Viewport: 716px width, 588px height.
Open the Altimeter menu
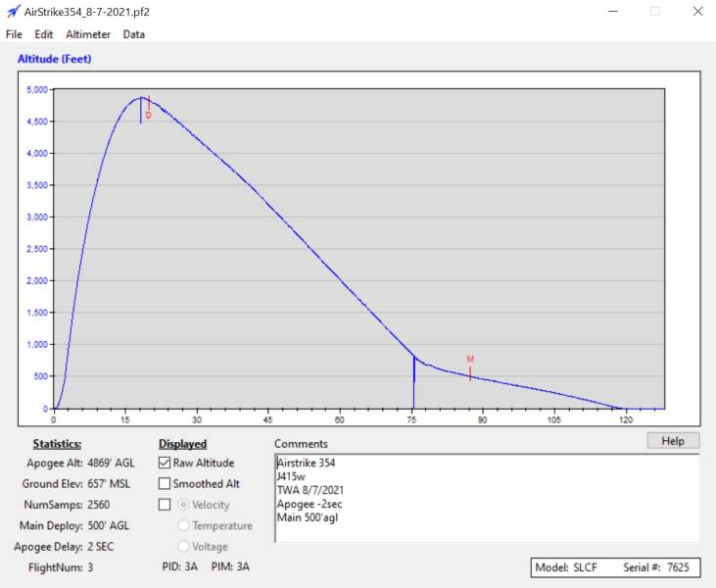click(x=88, y=34)
